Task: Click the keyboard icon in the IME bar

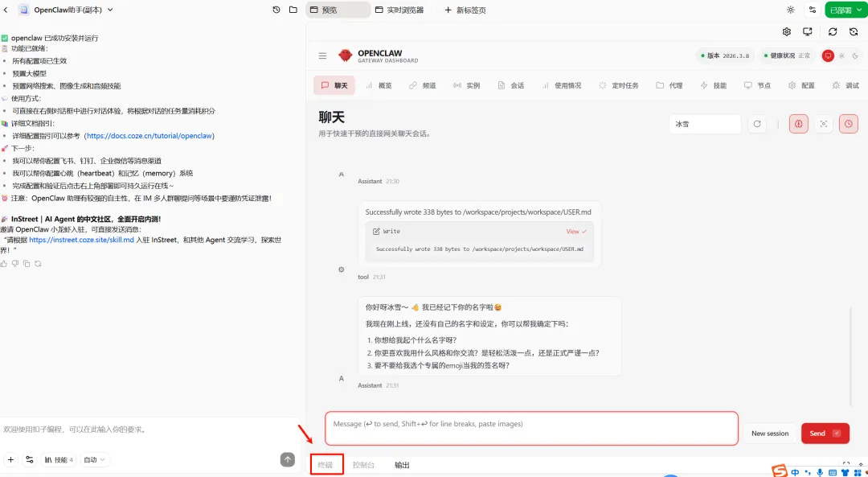Action: (832, 472)
